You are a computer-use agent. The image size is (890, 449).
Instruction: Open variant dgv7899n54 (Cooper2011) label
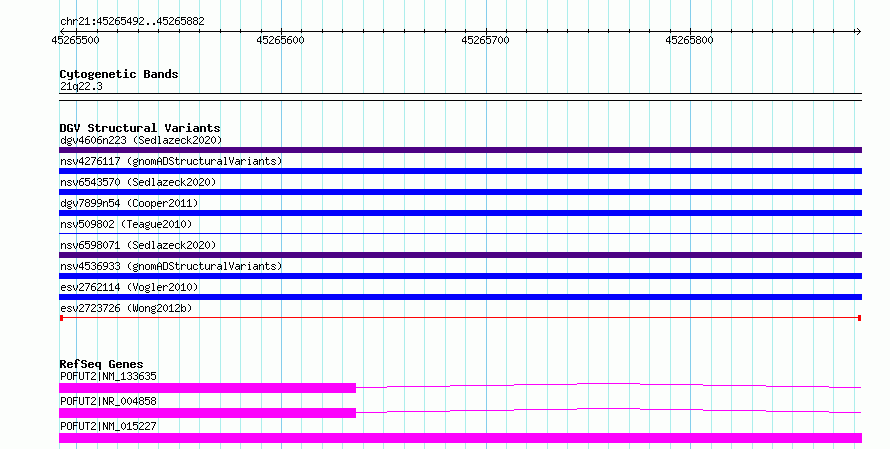(129, 203)
